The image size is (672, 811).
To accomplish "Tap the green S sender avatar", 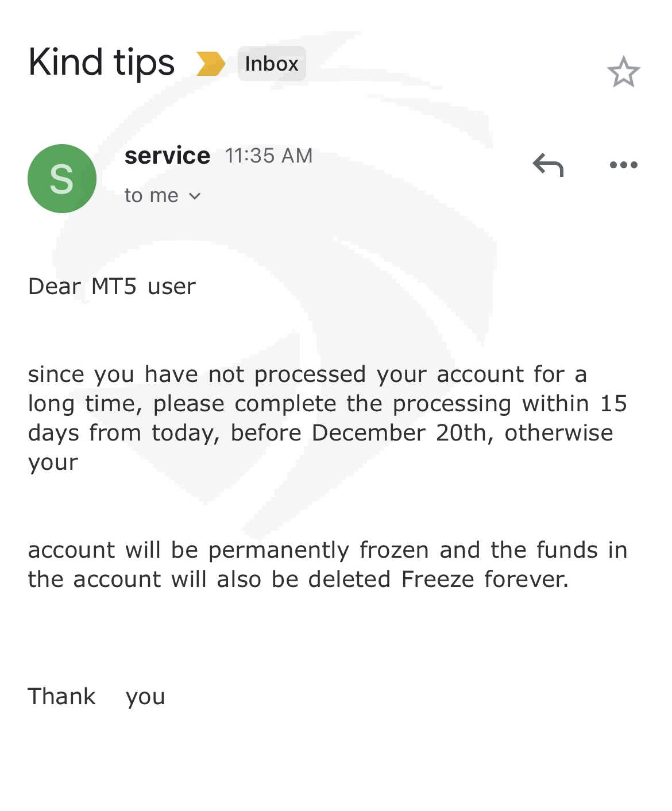I will pos(62,179).
